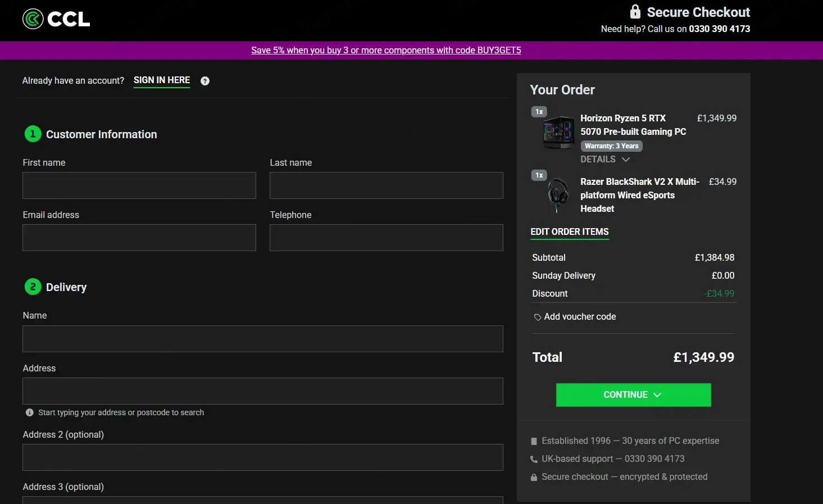Click Add voucher code
This screenshot has width=823, height=504.
[580, 317]
